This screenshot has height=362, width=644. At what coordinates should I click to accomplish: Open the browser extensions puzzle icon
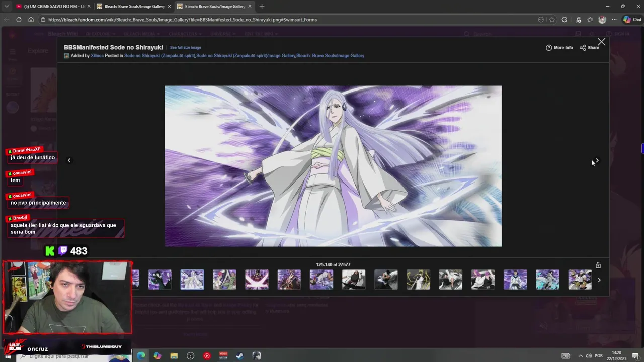[x=565, y=20]
